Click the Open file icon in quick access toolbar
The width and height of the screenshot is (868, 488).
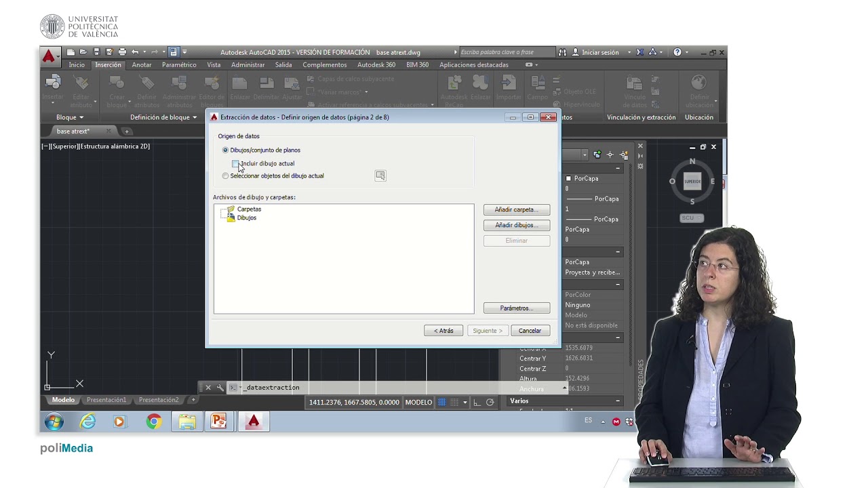tap(83, 52)
